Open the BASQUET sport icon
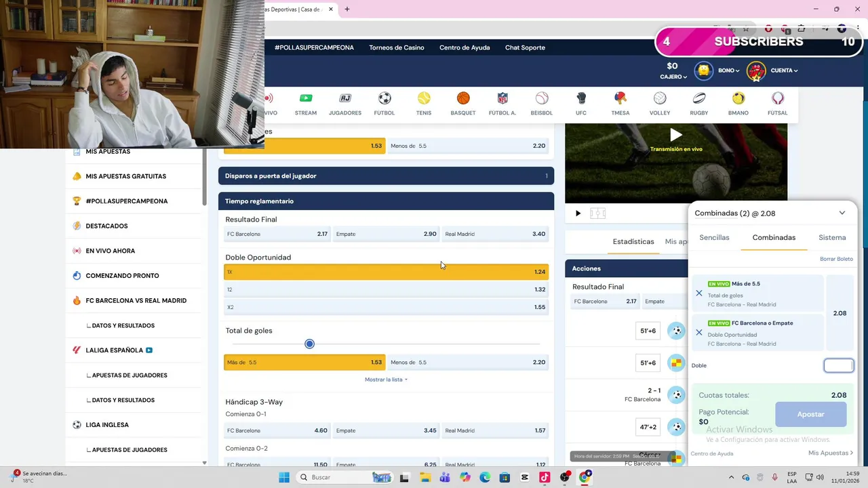868x488 pixels. (463, 104)
